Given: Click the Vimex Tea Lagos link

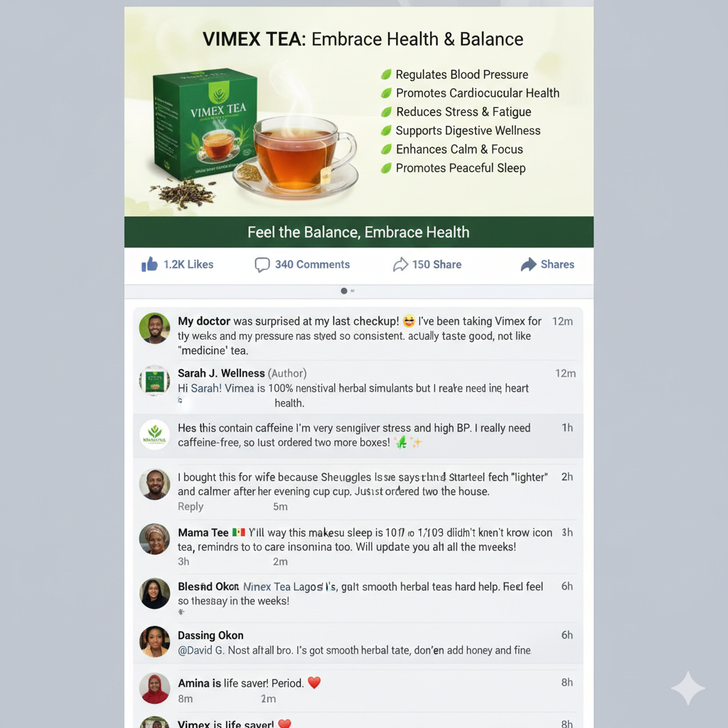Looking at the screenshot, I should pos(283,587).
